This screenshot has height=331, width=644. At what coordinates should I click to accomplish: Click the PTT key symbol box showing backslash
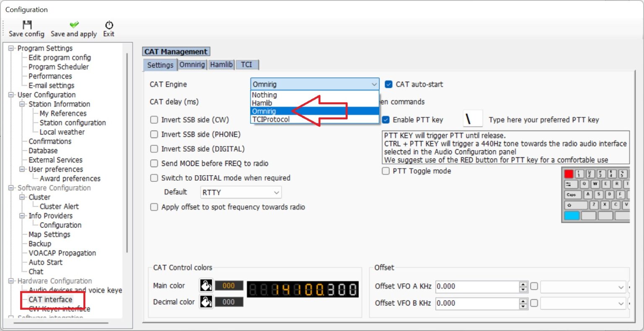click(x=473, y=119)
